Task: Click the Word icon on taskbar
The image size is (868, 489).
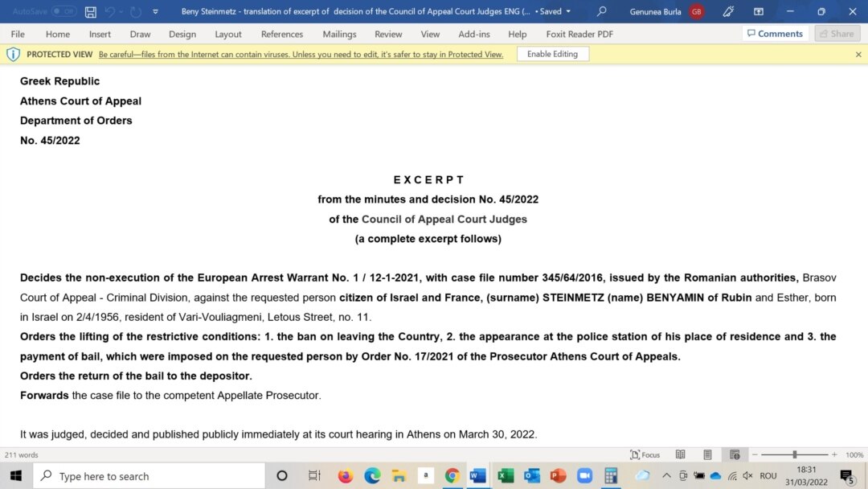Action: pos(478,475)
